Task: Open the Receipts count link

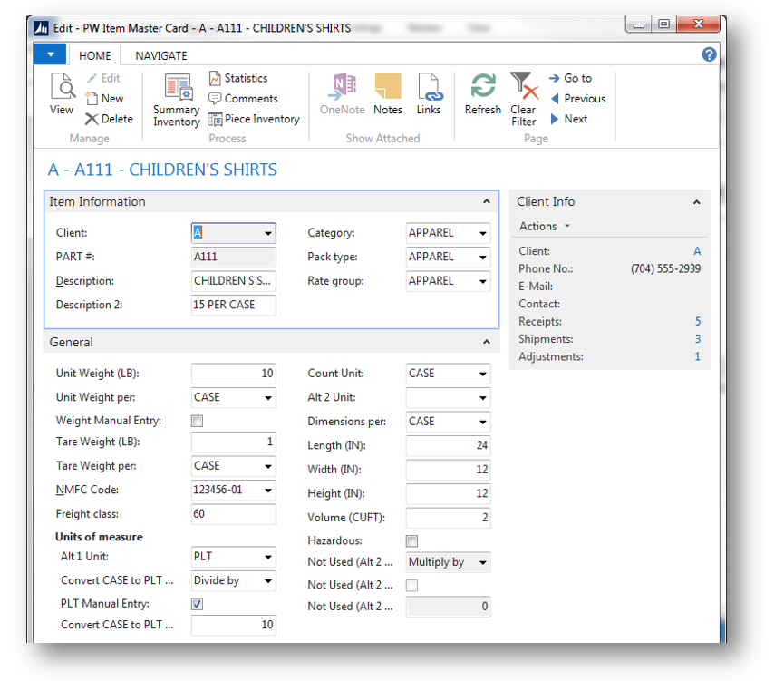Action: 698,321
